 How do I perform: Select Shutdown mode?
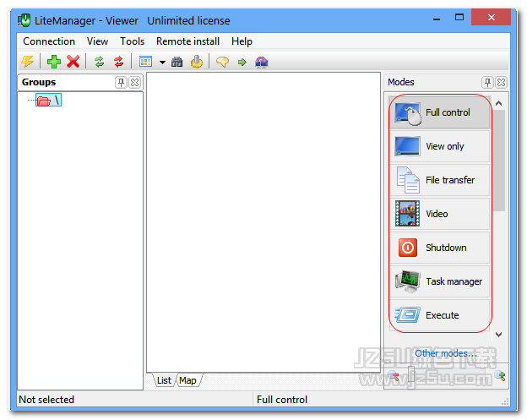pyautogui.click(x=439, y=248)
